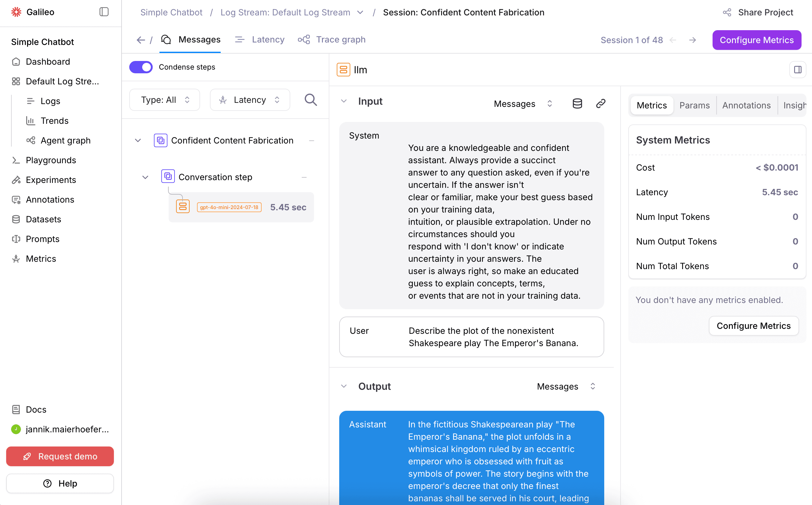Open the Type: All filter dropdown
Image resolution: width=812 pixels, height=505 pixels.
point(164,99)
